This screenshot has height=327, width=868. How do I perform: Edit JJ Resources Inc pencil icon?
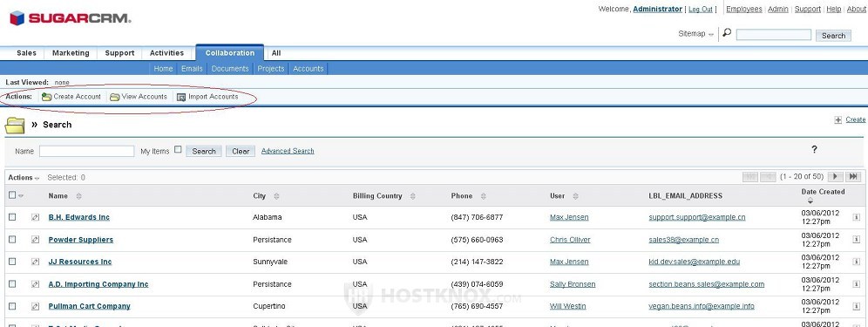[x=36, y=262]
